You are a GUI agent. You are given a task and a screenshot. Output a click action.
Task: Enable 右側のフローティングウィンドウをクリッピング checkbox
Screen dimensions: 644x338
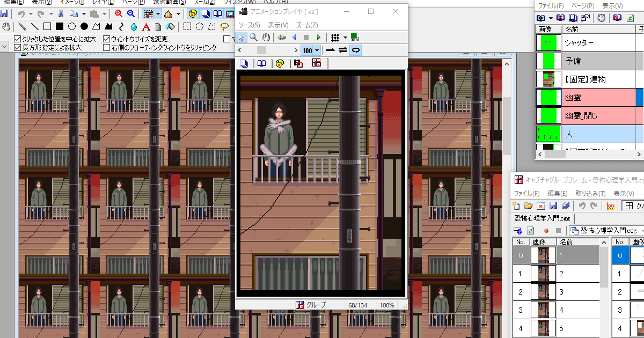click(x=107, y=47)
